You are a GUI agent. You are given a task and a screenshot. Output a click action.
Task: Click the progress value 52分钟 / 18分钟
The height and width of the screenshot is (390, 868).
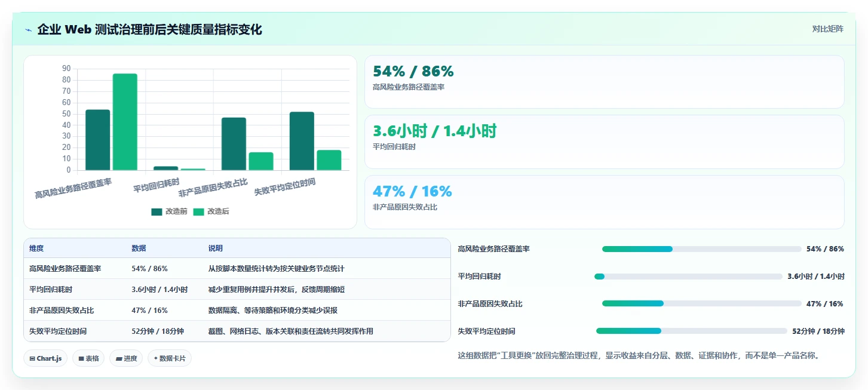point(818,331)
